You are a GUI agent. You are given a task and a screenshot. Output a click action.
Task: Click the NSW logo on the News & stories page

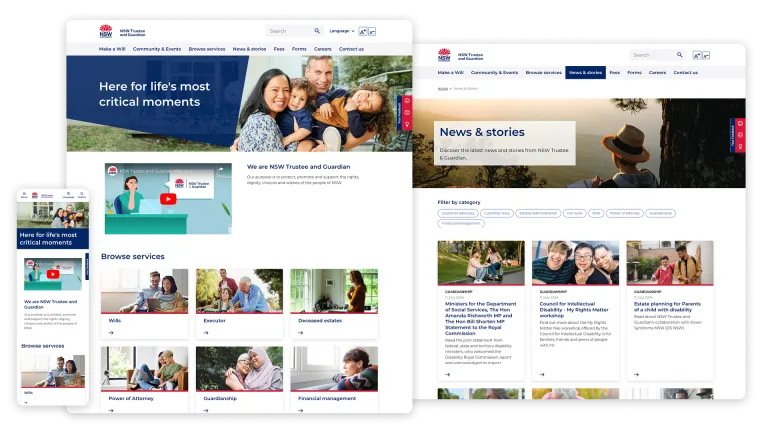coord(444,55)
